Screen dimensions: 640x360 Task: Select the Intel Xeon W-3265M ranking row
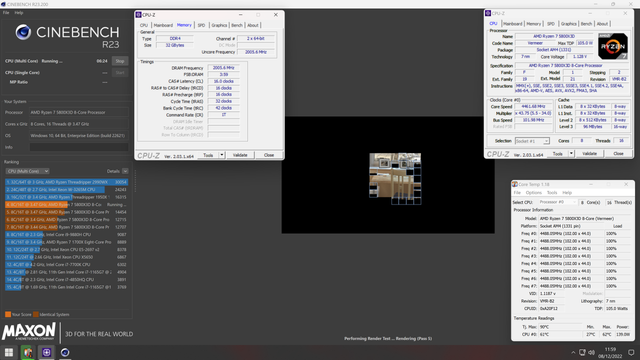click(66, 189)
